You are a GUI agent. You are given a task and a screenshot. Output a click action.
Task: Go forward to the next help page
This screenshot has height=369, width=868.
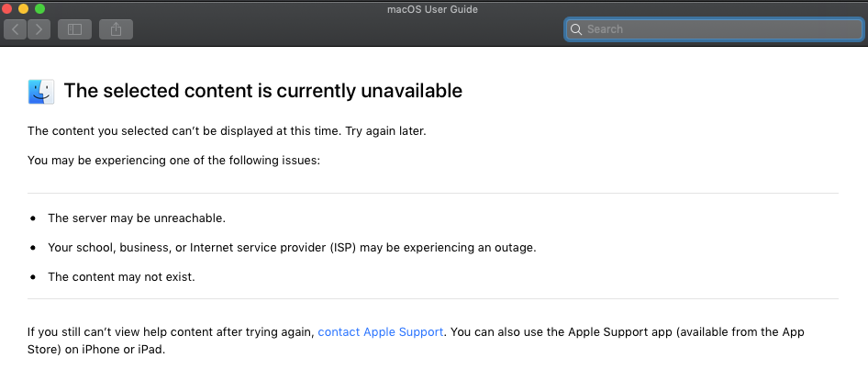(x=39, y=29)
